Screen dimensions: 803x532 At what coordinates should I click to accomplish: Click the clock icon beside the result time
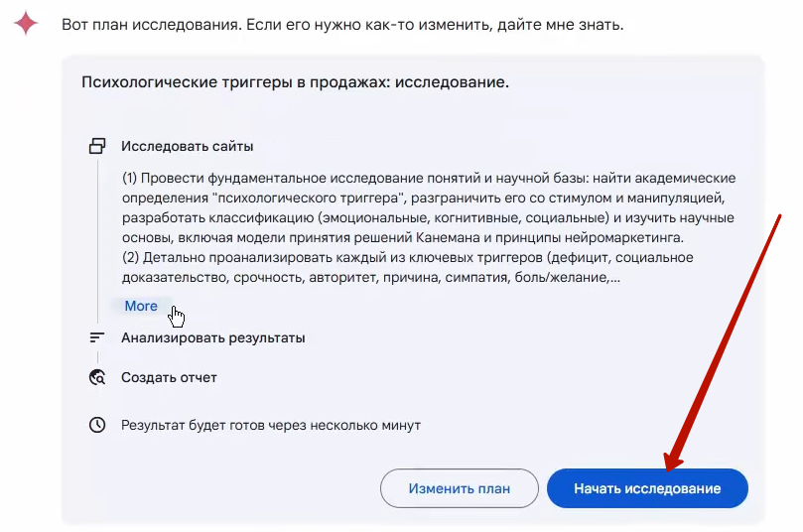97,425
